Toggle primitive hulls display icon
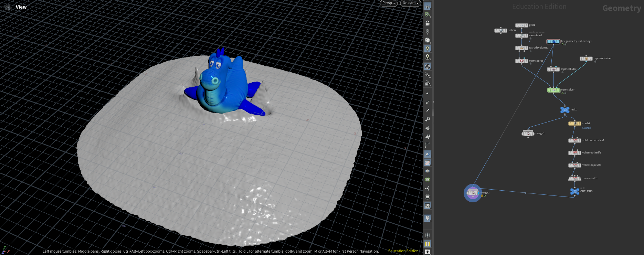The height and width of the screenshot is (255, 644). pyautogui.click(x=427, y=145)
